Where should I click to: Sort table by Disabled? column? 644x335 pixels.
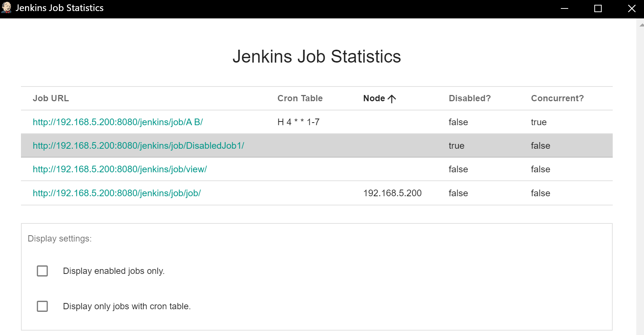click(470, 98)
